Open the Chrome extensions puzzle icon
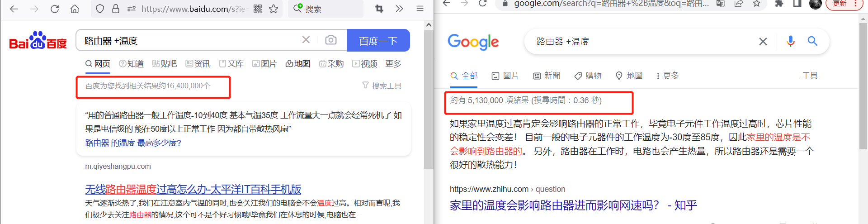 coord(779,3)
